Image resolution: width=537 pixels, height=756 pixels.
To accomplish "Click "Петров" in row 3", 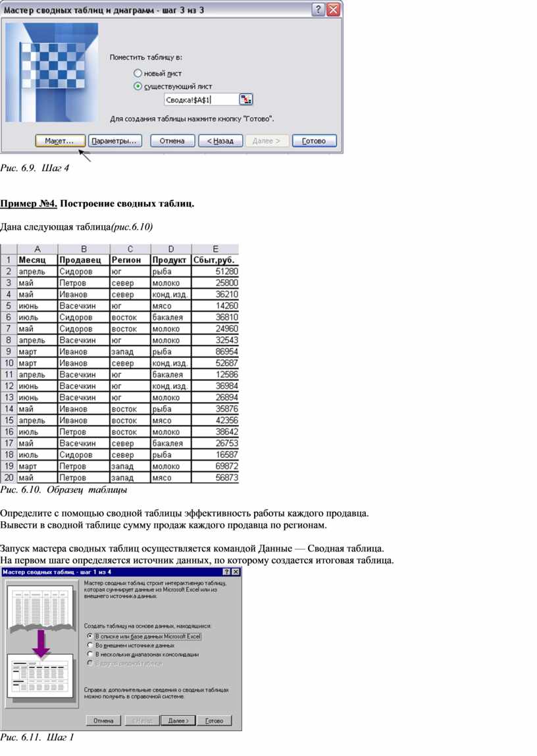I will coord(84,283).
